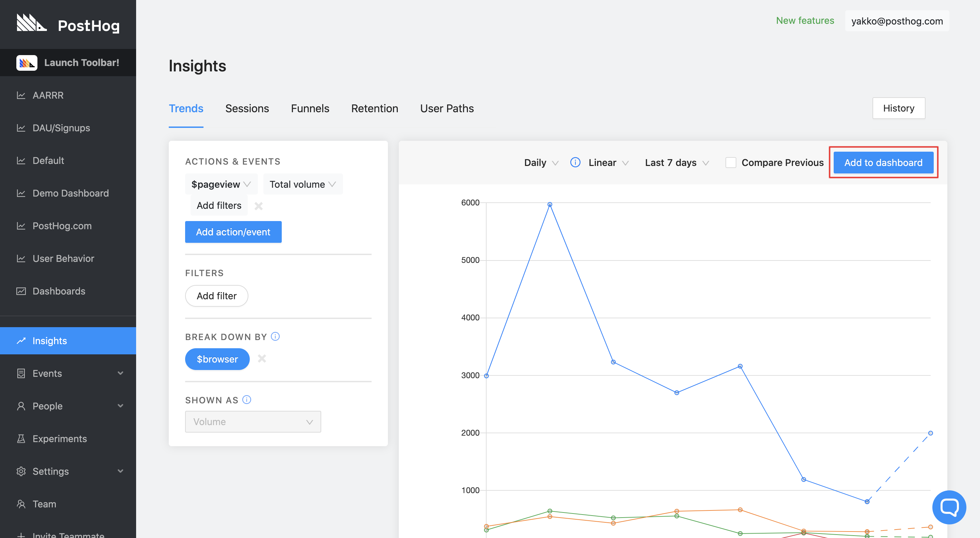This screenshot has height=538, width=980.
Task: Switch to the Funnels tab
Action: pyautogui.click(x=310, y=109)
